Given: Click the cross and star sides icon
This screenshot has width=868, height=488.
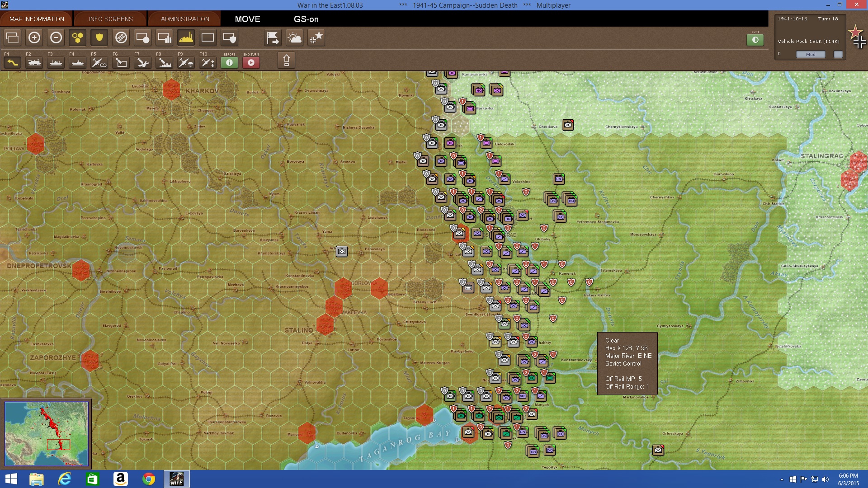Looking at the screenshot, I should tap(316, 38).
